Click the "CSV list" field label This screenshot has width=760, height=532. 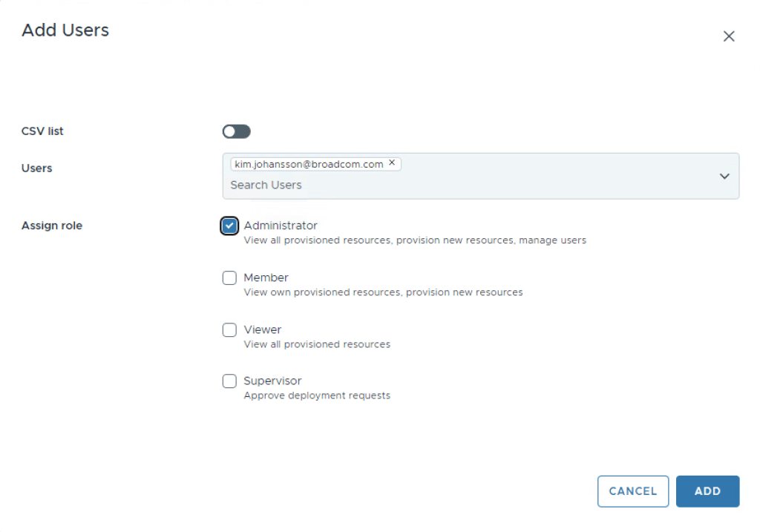click(x=42, y=131)
